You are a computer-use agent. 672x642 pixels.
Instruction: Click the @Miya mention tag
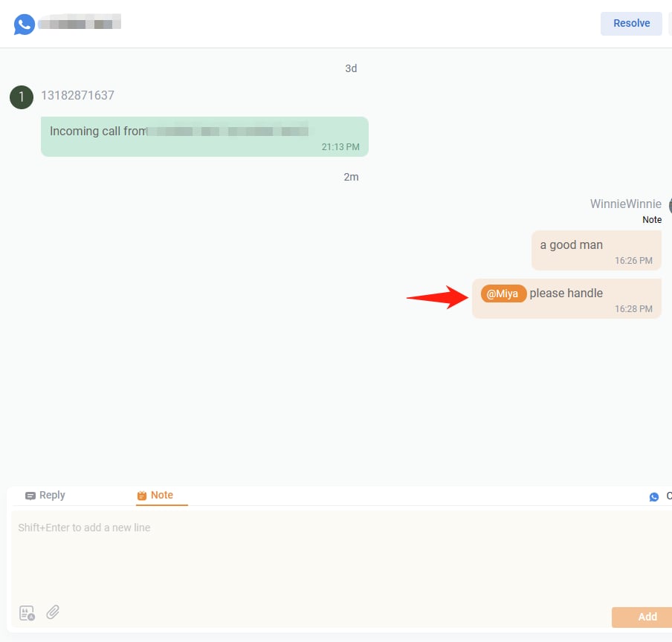tap(503, 294)
